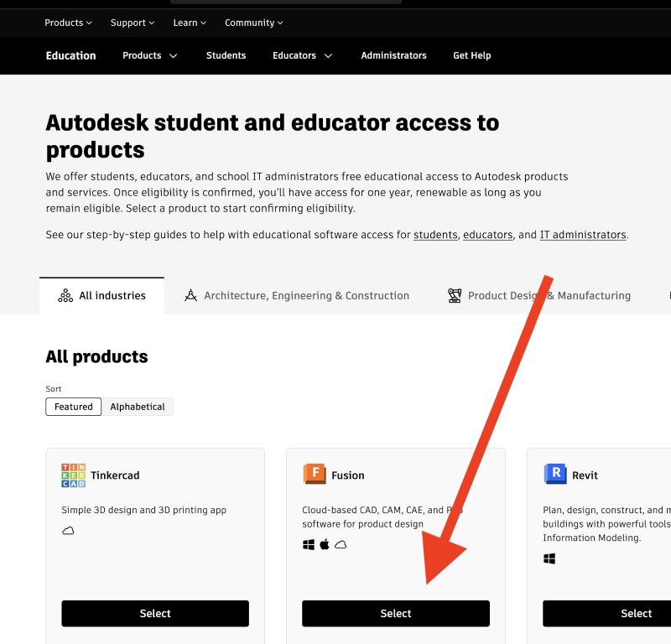Click the compass icon beside Architecture, Engineering & Construction
Screen dimensions: 671x644
(x=190, y=295)
